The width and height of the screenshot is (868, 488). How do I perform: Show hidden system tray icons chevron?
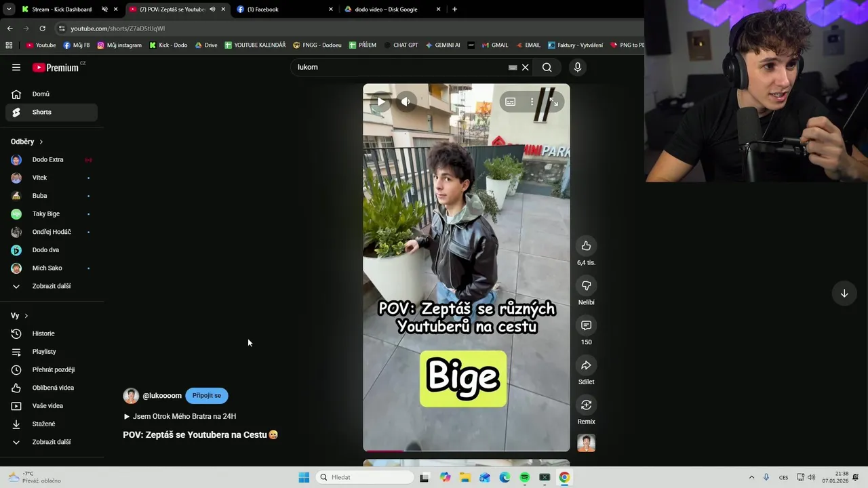(x=751, y=477)
